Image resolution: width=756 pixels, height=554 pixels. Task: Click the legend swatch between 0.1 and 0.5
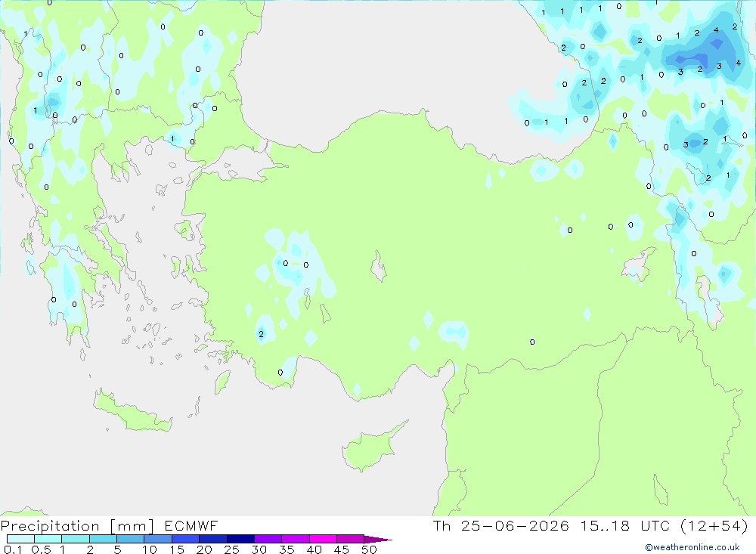[x=20, y=539]
